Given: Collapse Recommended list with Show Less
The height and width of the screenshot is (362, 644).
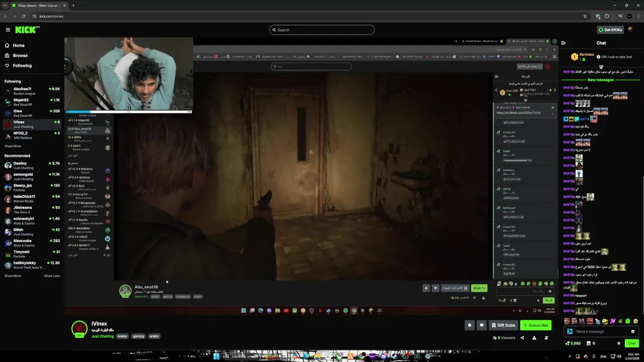Looking at the screenshot, I should [52, 276].
